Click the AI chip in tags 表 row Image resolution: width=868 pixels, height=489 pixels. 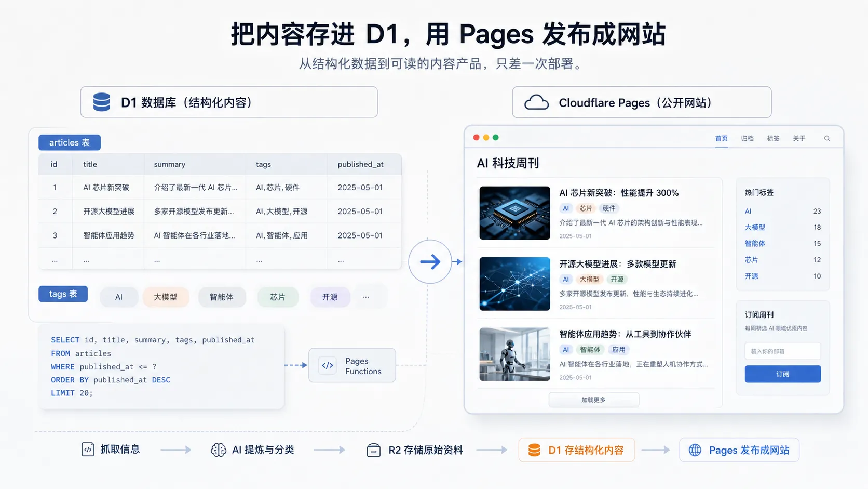point(119,297)
